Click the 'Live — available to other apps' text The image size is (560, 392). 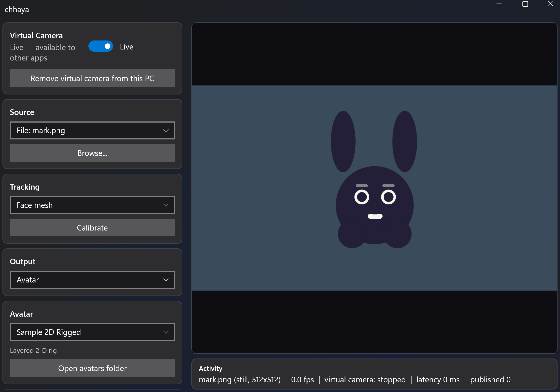tap(43, 52)
